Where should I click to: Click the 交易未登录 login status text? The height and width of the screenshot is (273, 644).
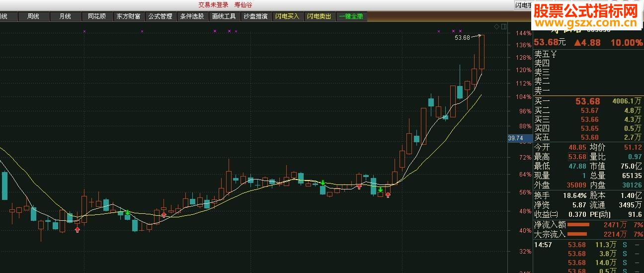[x=213, y=4]
